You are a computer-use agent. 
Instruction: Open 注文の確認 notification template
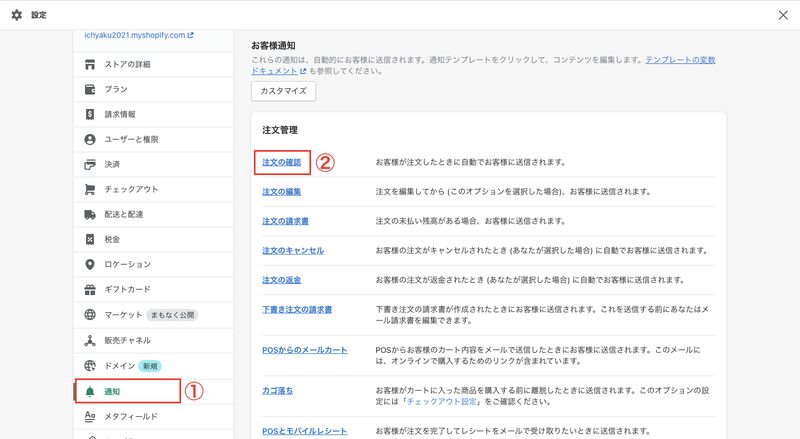(282, 162)
